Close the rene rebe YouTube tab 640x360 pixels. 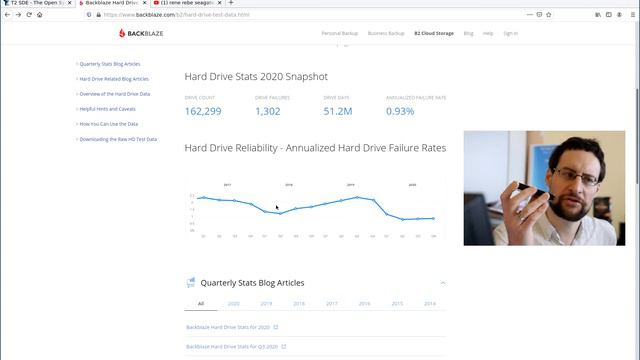tap(220, 3)
